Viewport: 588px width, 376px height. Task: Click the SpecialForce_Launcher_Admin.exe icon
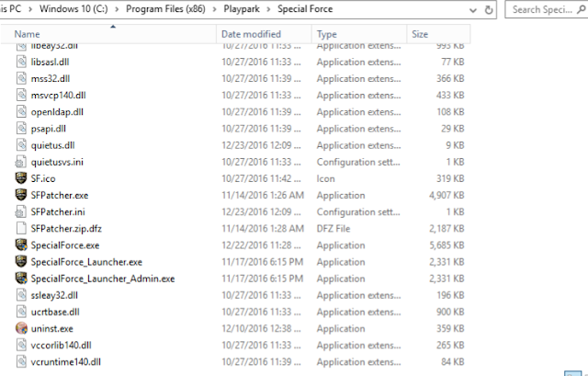(x=21, y=278)
